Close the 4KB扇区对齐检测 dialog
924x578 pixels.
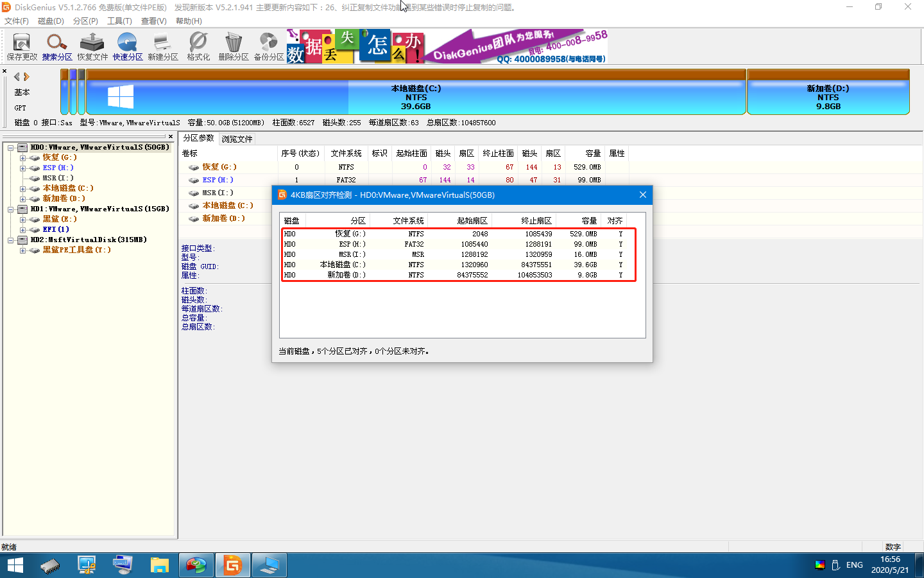point(642,195)
